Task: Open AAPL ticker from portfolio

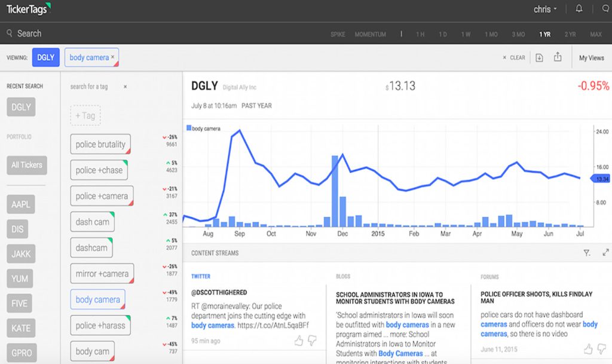Action: [x=21, y=204]
